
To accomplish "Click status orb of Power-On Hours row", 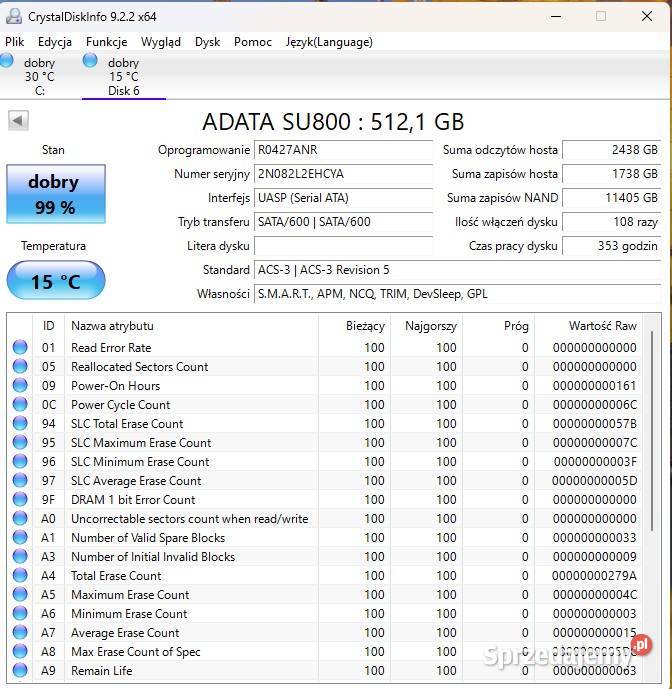I will click(20, 385).
